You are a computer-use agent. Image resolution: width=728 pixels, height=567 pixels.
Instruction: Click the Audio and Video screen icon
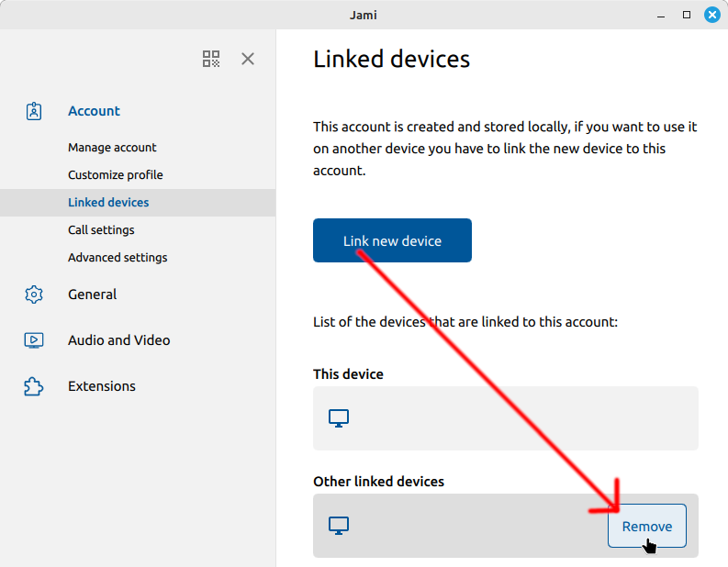pos(34,340)
